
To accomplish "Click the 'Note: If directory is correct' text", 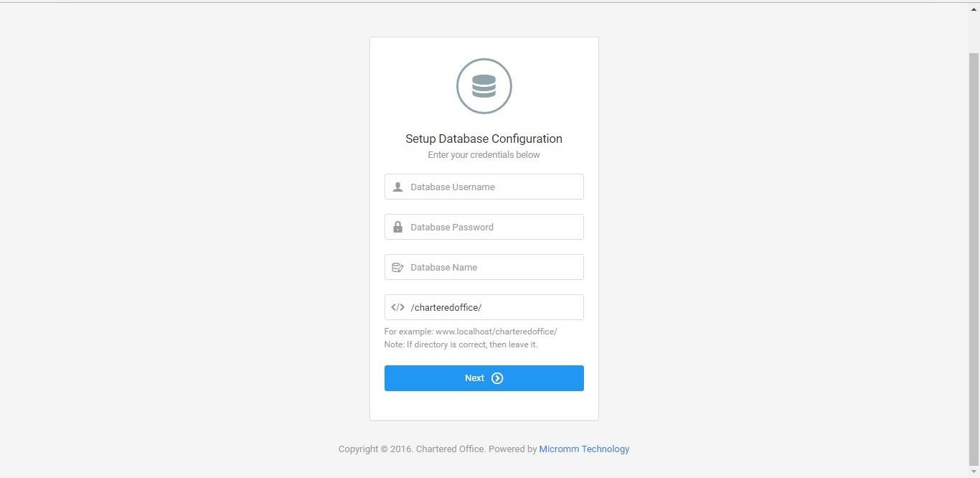I will tap(461, 345).
